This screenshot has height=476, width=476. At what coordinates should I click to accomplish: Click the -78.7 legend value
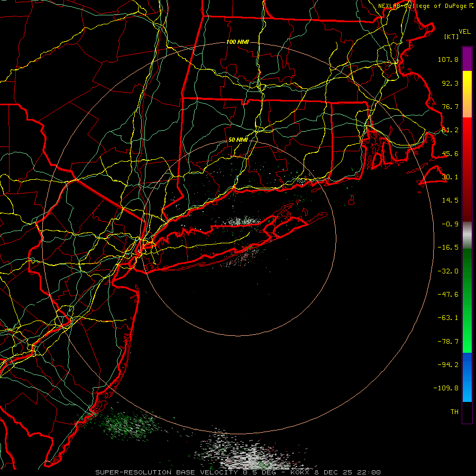tap(448, 342)
